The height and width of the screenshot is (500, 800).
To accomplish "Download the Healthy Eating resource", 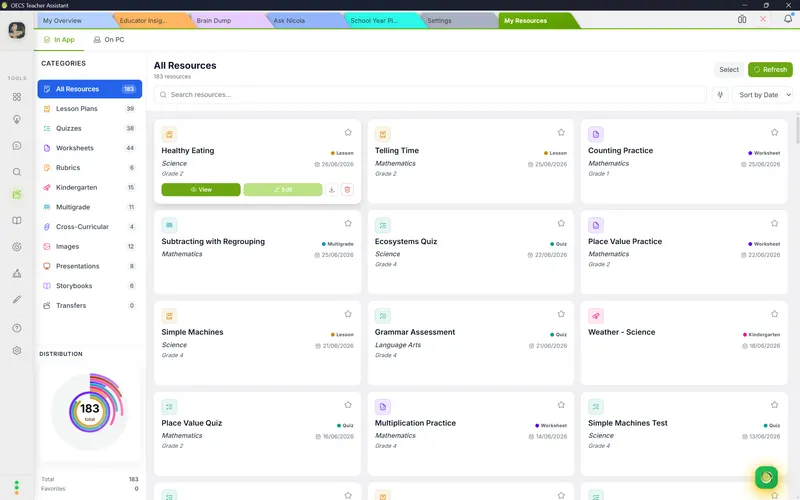I will [332, 190].
